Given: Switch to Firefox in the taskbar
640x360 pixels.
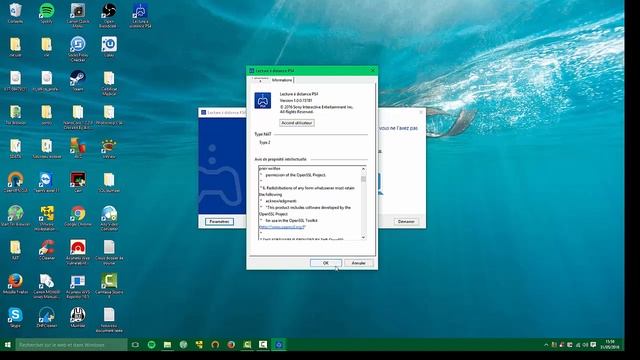Looking at the screenshot, I should [231, 345].
